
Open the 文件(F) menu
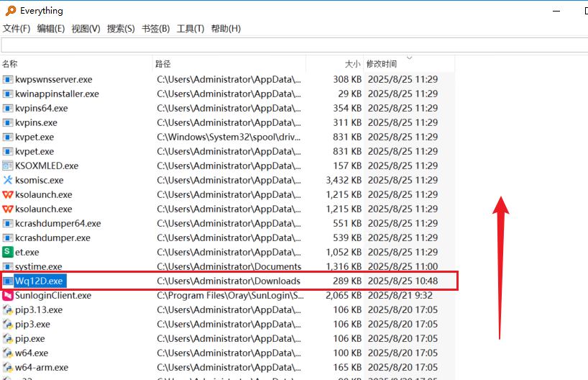(17, 29)
